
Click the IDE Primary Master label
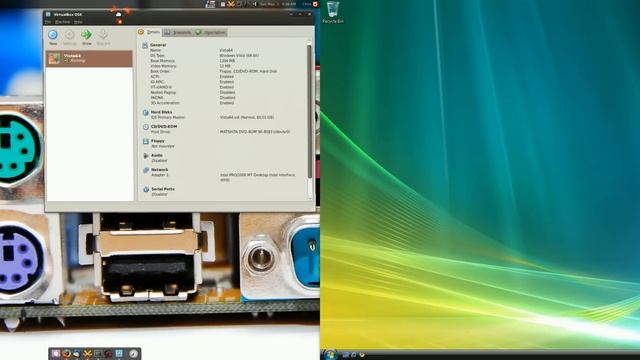(x=168, y=118)
